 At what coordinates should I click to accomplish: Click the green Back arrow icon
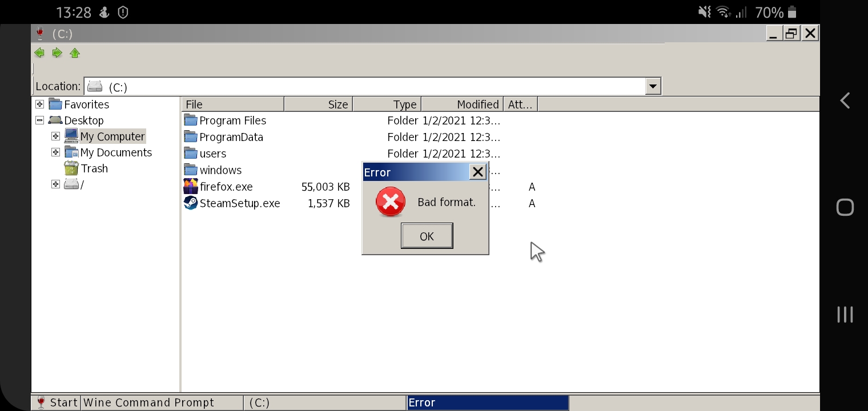pyautogui.click(x=39, y=53)
